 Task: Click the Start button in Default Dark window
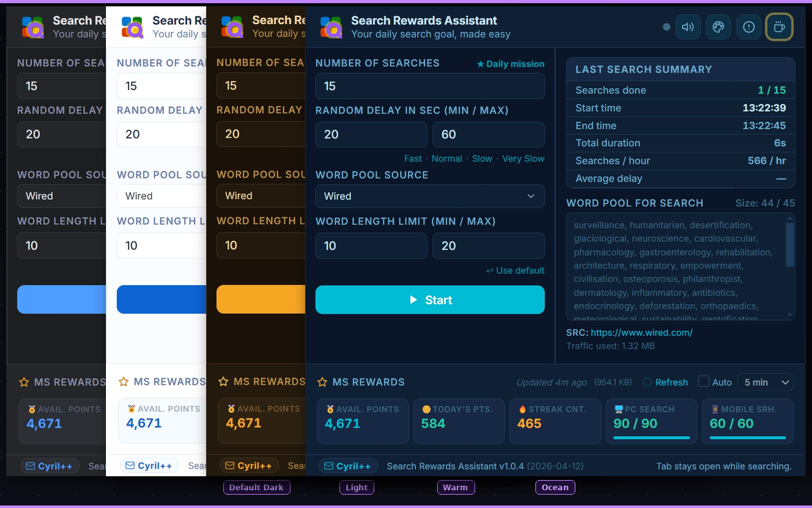tap(62, 300)
